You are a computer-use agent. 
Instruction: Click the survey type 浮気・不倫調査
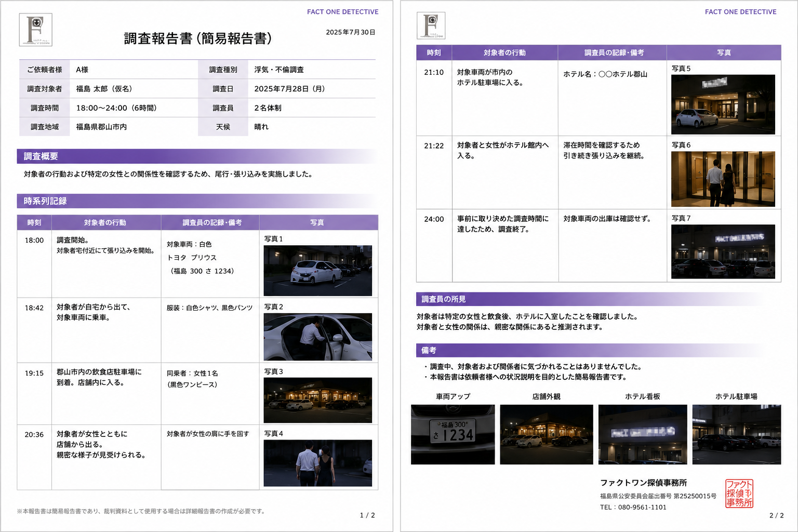279,70
